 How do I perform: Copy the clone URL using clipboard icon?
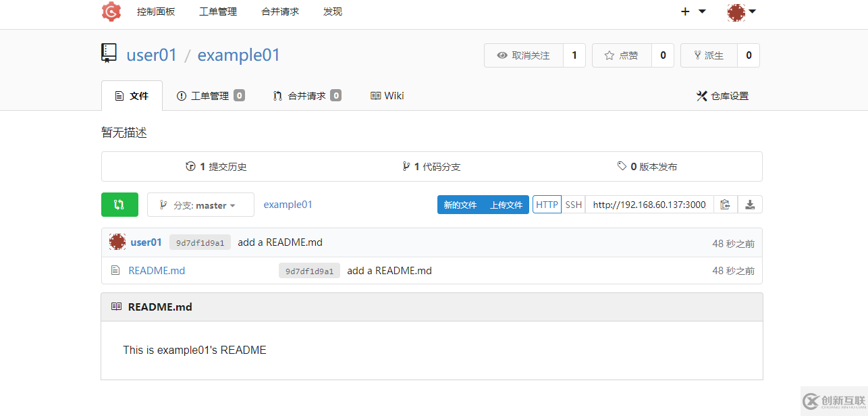pyautogui.click(x=725, y=204)
